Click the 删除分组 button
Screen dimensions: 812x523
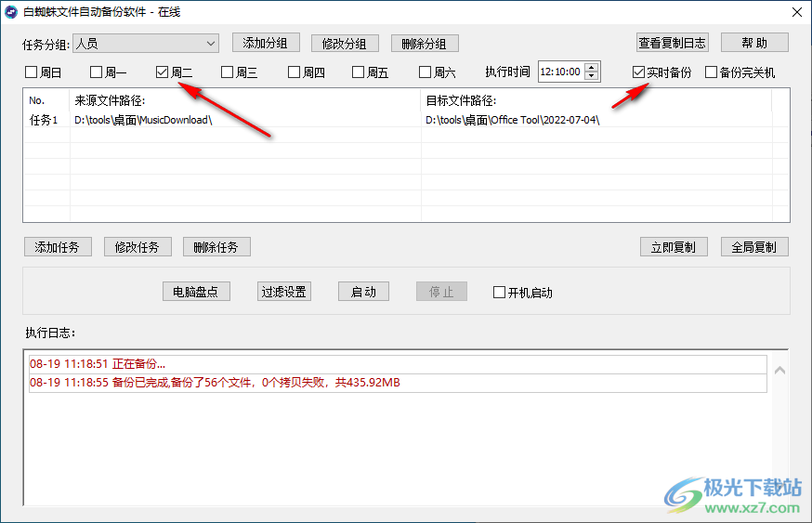click(425, 44)
